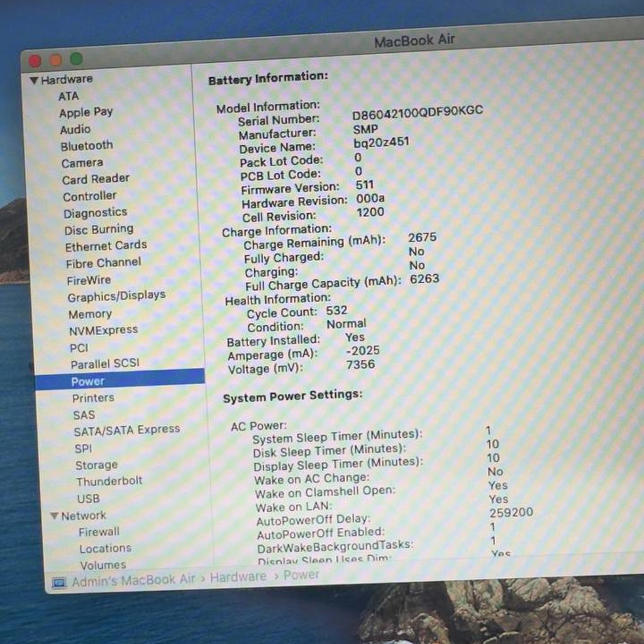Screen dimensions: 644x644
Task: Select NVMExpress in the sidebar
Action: point(104,330)
